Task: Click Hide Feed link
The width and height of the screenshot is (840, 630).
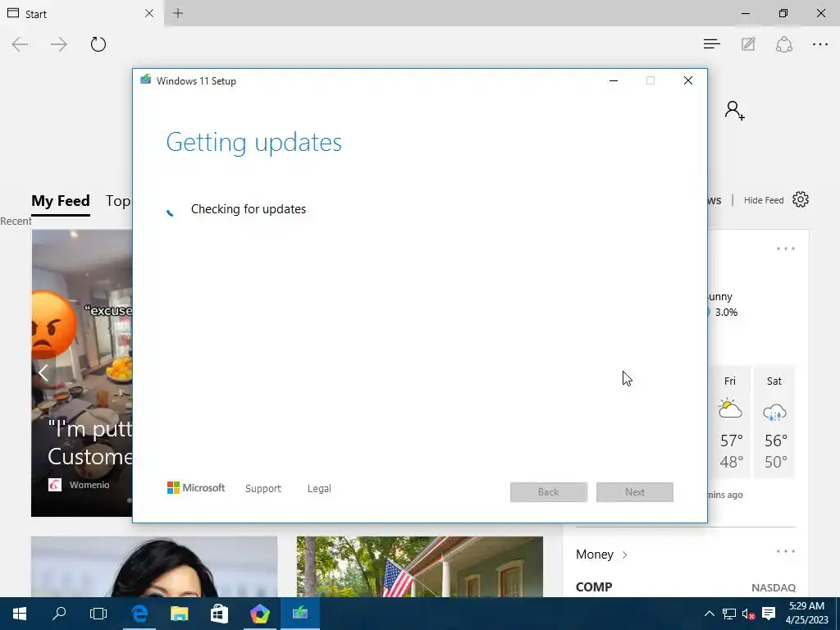Action: click(764, 200)
